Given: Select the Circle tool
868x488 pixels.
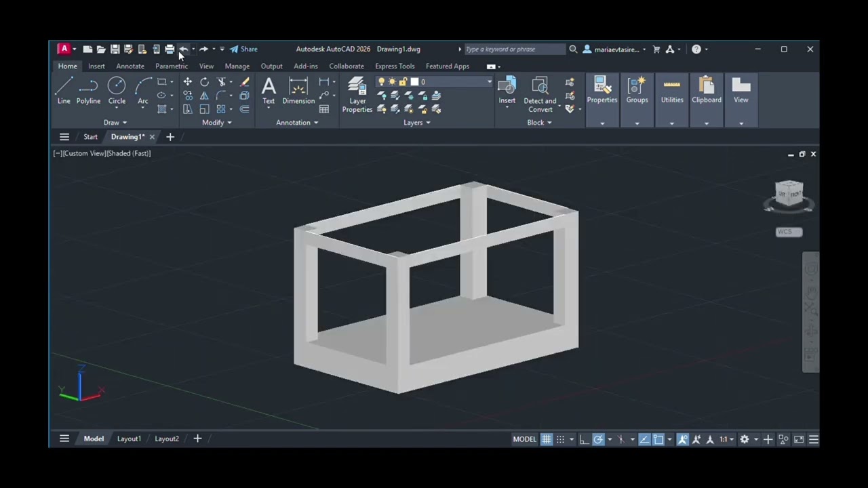Looking at the screenshot, I should (117, 90).
